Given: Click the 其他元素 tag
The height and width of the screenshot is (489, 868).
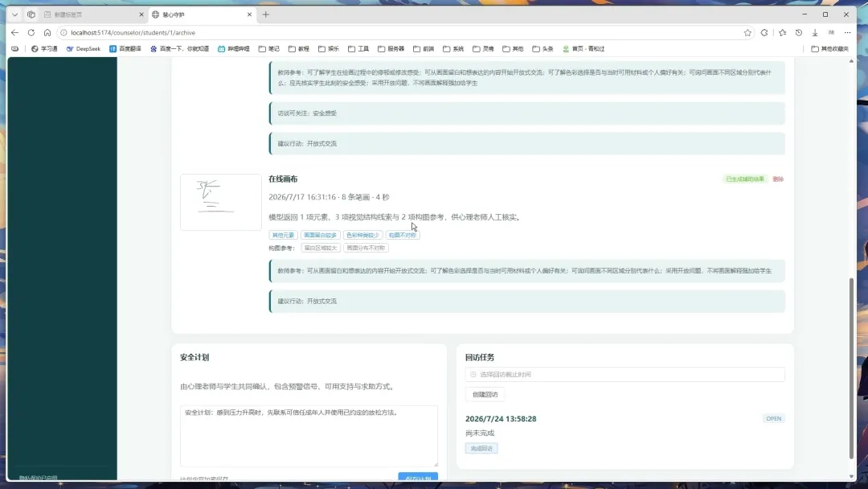Looking at the screenshot, I should tap(283, 236).
